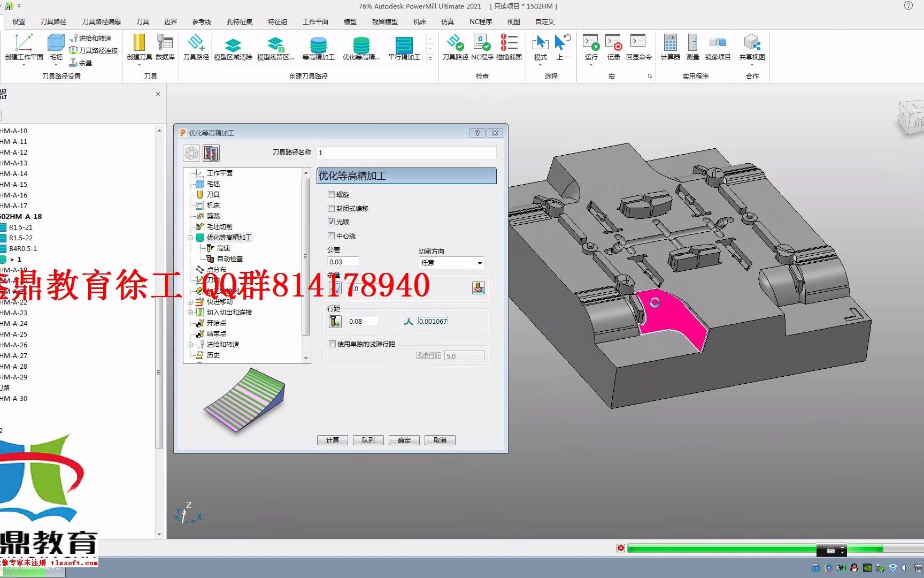Click the QQ penguin icon in system tray
924x578 pixels.
tap(854, 568)
